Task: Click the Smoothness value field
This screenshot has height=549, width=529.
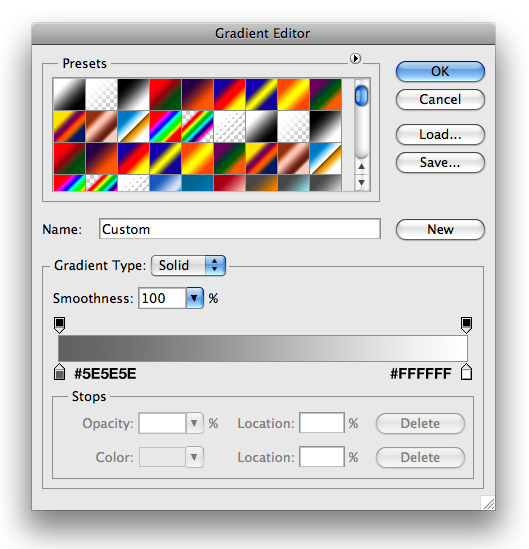Action: point(162,298)
